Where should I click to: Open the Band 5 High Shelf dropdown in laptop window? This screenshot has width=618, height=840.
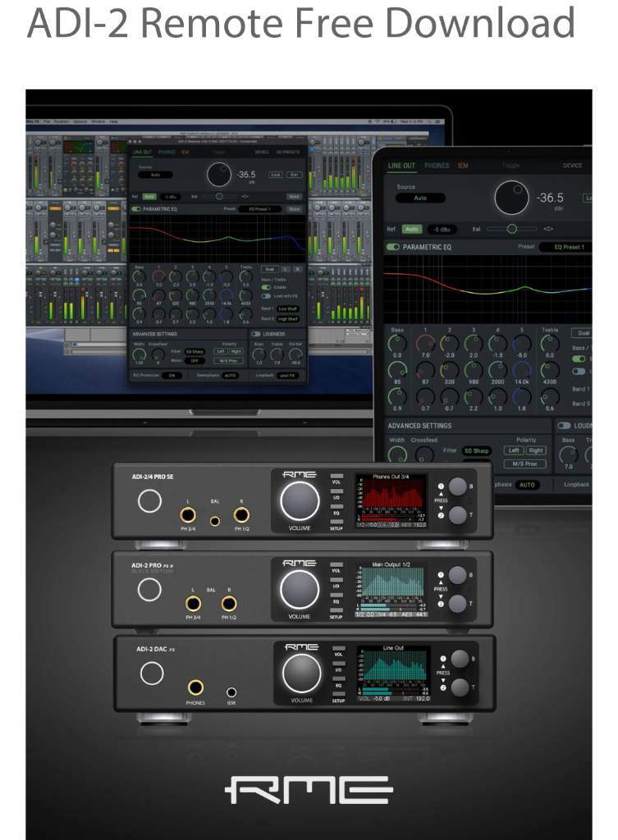click(287, 319)
